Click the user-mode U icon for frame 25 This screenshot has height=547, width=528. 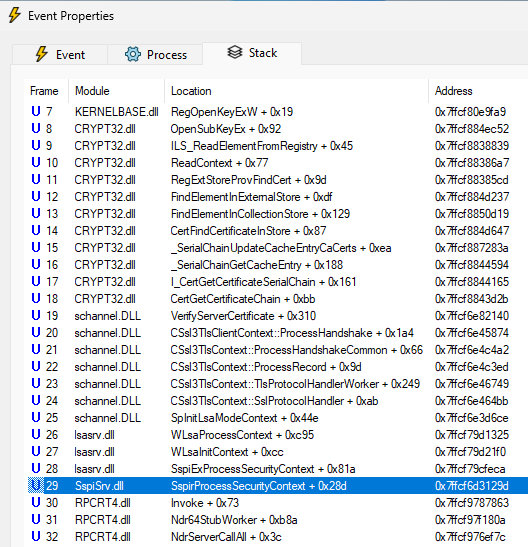[x=36, y=418]
